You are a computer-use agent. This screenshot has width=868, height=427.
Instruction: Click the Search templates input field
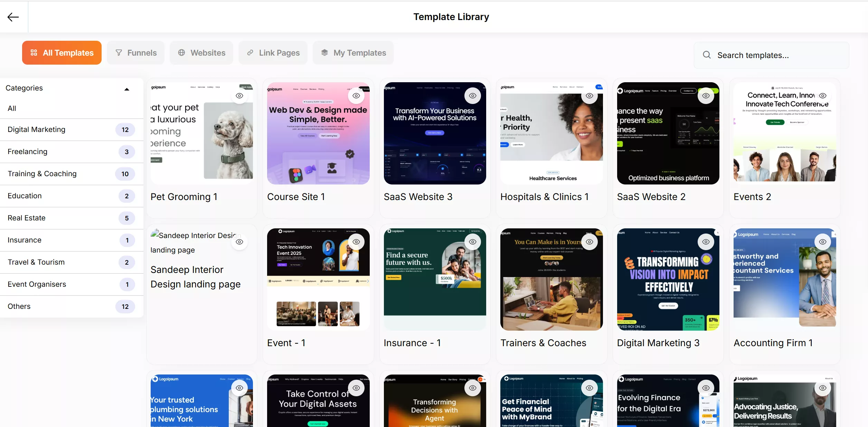pyautogui.click(x=772, y=55)
